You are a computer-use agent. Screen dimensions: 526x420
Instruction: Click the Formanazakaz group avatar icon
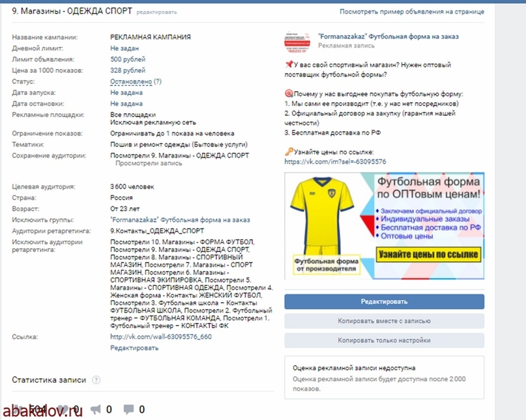[x=297, y=42]
